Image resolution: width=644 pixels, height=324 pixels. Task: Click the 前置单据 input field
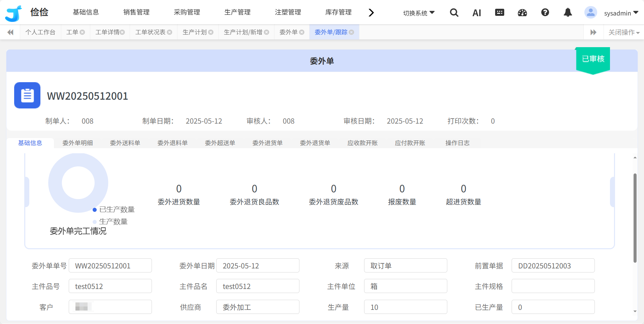click(x=553, y=266)
